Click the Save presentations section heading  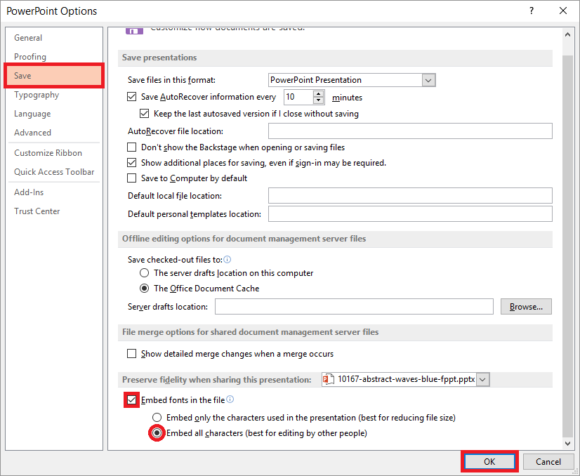click(x=159, y=58)
